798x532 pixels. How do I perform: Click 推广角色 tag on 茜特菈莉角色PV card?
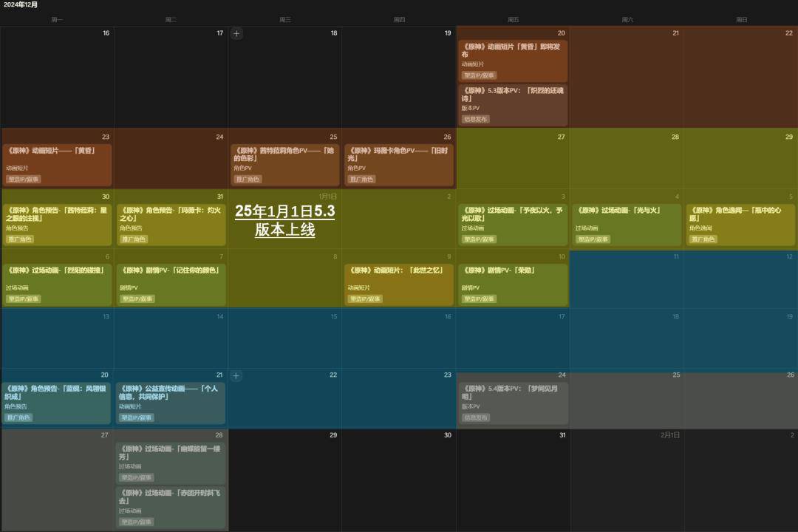pyautogui.click(x=248, y=180)
